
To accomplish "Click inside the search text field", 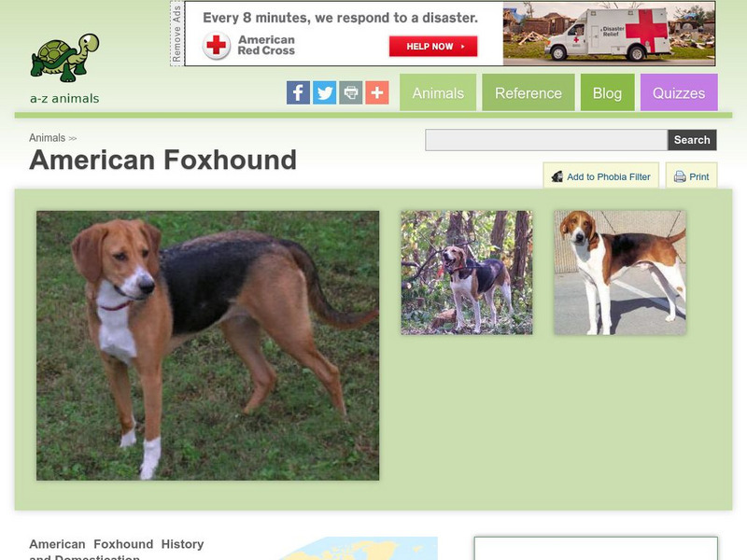I will click(546, 140).
